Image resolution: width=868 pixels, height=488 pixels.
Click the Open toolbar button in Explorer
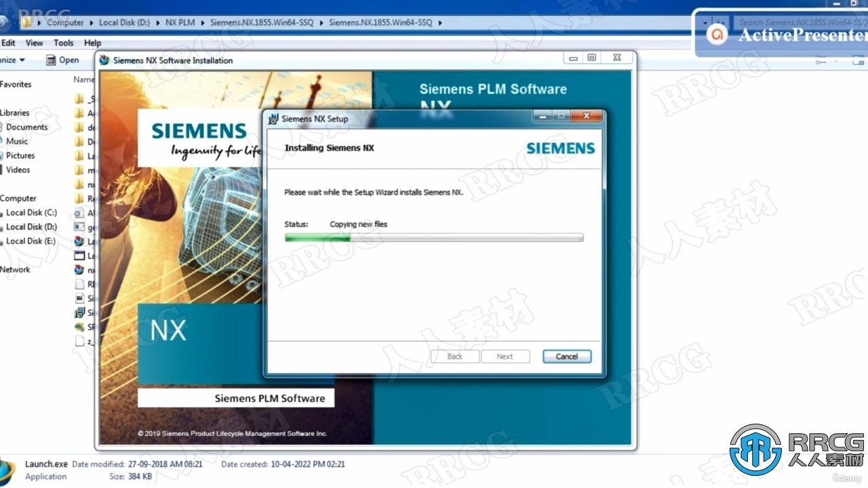click(62, 60)
